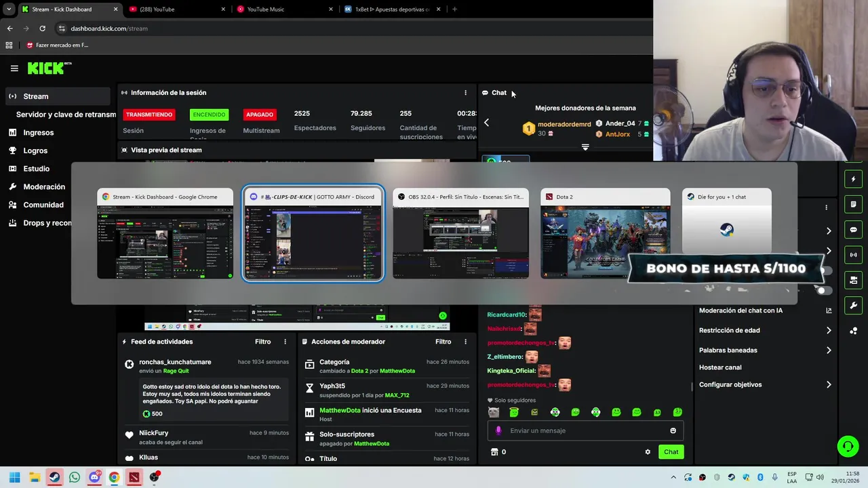Open the emoji picker in chat input
The height and width of the screenshot is (488, 868).
673,430
